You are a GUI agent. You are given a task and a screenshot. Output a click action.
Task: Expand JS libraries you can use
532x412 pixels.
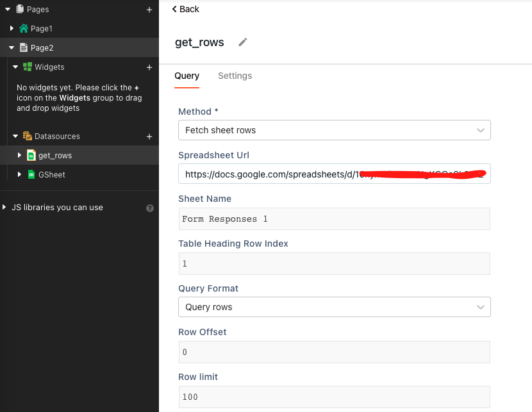(6, 208)
